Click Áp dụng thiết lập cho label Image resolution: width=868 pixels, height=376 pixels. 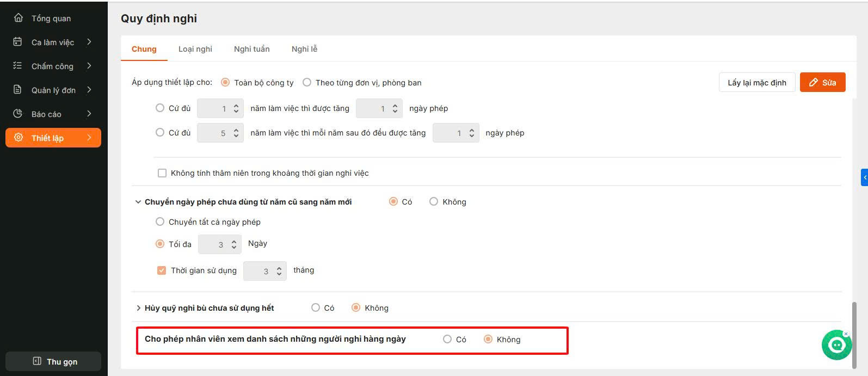(x=172, y=82)
